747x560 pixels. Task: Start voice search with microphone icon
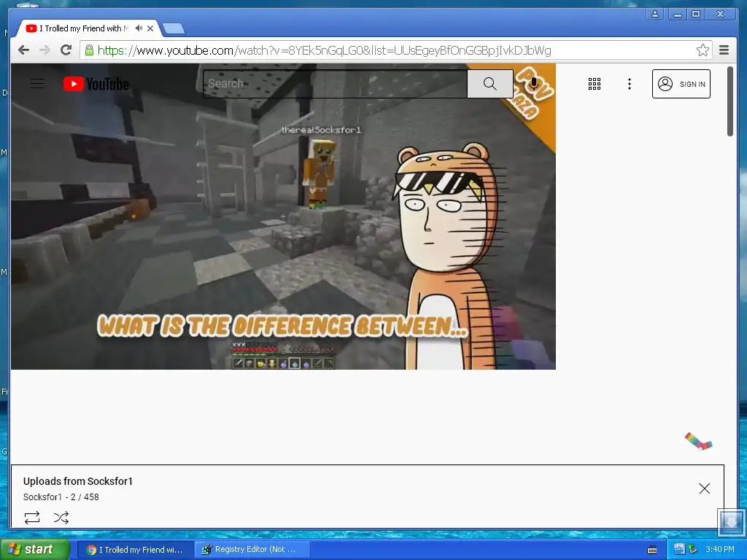click(x=534, y=84)
